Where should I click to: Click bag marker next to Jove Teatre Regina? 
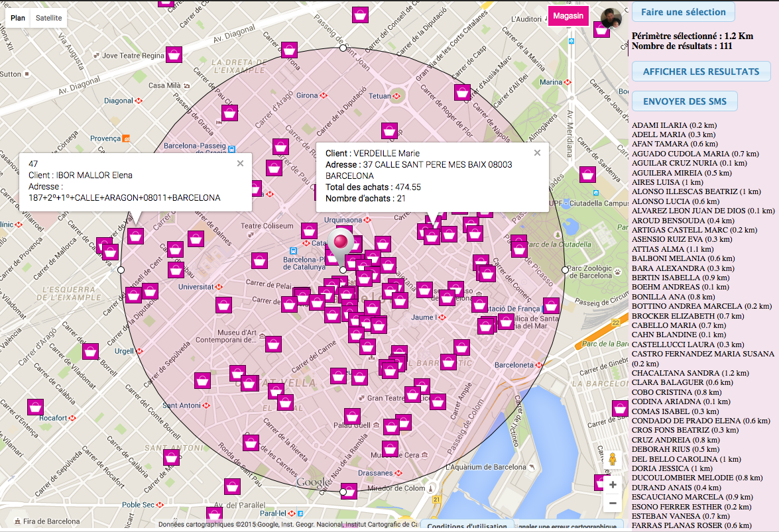(x=174, y=54)
